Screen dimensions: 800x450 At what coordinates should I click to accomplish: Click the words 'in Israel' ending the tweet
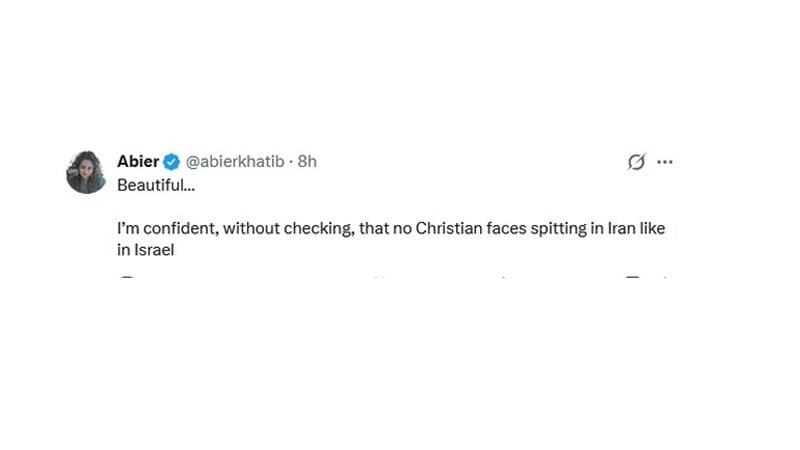pos(146,251)
